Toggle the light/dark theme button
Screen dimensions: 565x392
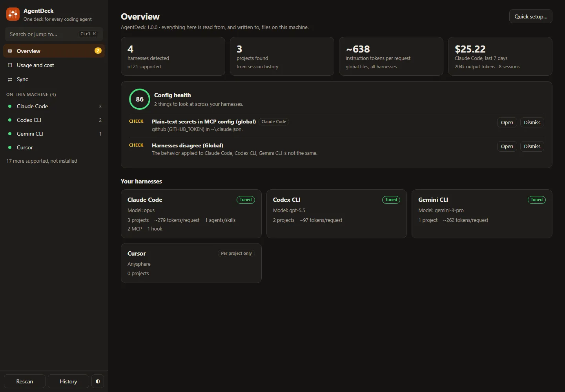(x=98, y=381)
